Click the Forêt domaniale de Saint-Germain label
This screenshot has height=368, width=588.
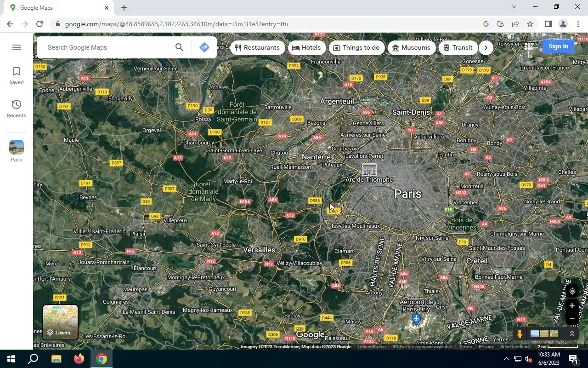[237, 112]
